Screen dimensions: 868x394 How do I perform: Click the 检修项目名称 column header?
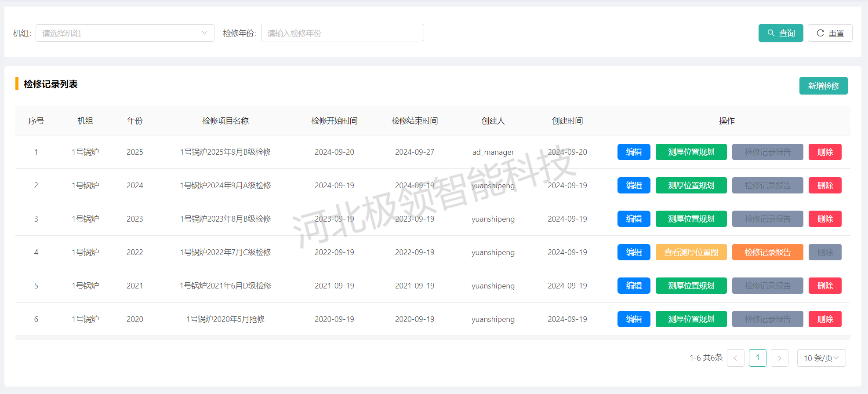pos(225,121)
